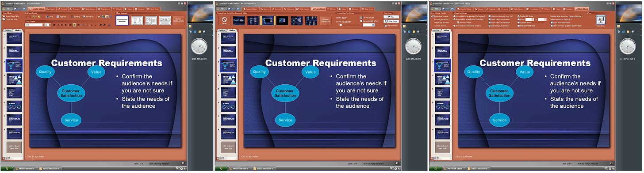This screenshot has width=644, height=173.
Task: Click Duplicate Slide in the left window
Action: pos(10,19)
